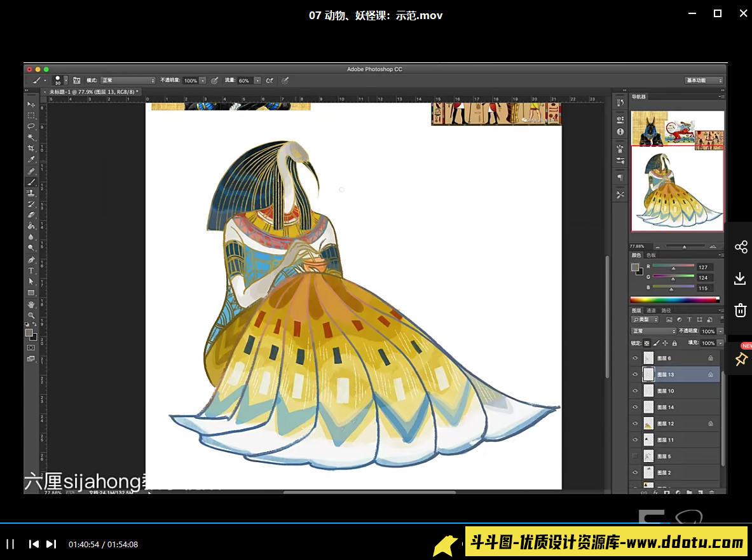
Task: Click the foreground color swatch in toolbox
Action: coord(29,332)
